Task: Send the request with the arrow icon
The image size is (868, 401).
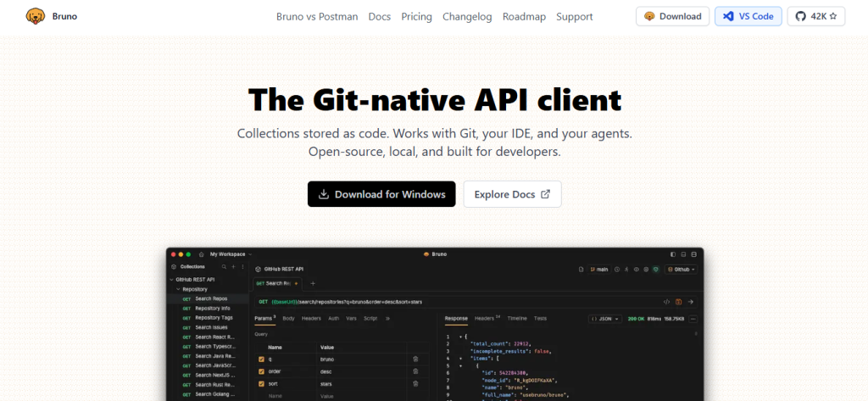Action: [690, 302]
